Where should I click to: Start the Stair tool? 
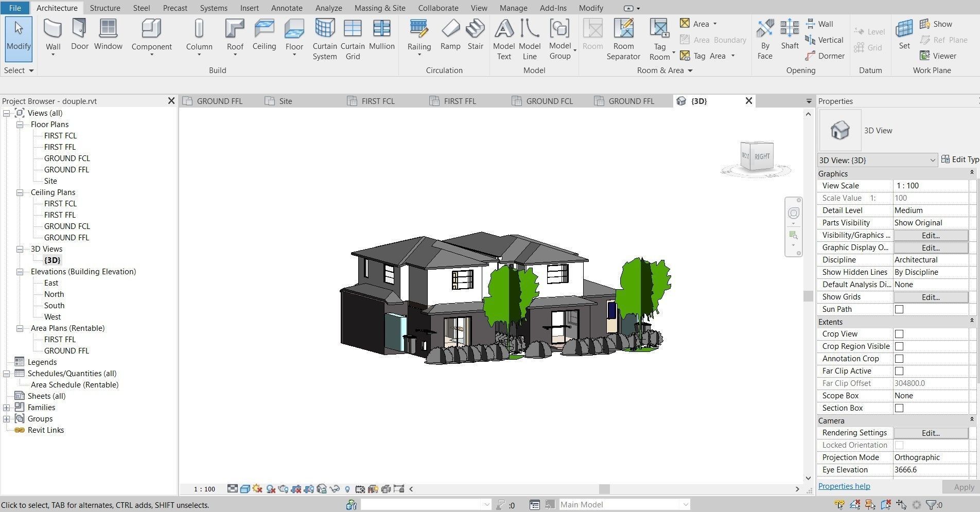pos(475,34)
